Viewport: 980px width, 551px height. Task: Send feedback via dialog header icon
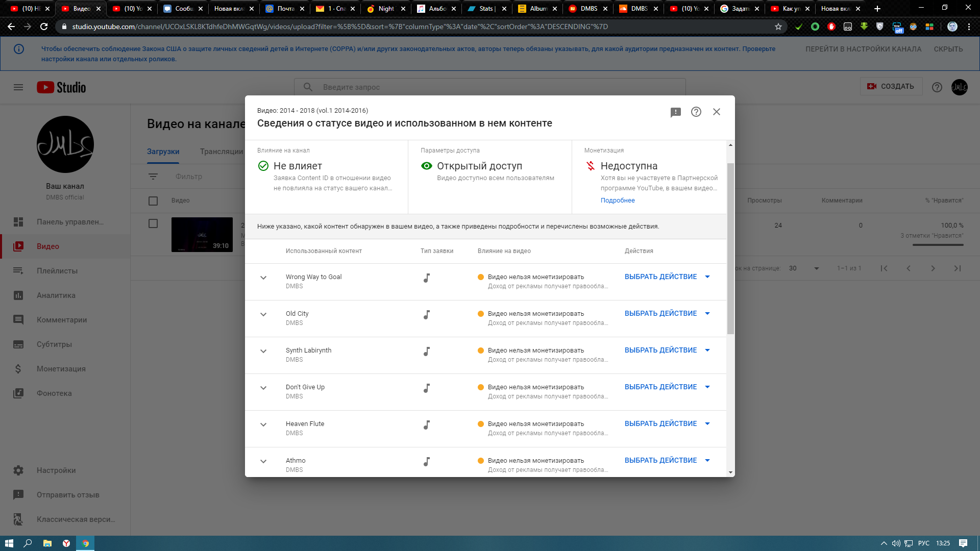pyautogui.click(x=676, y=112)
